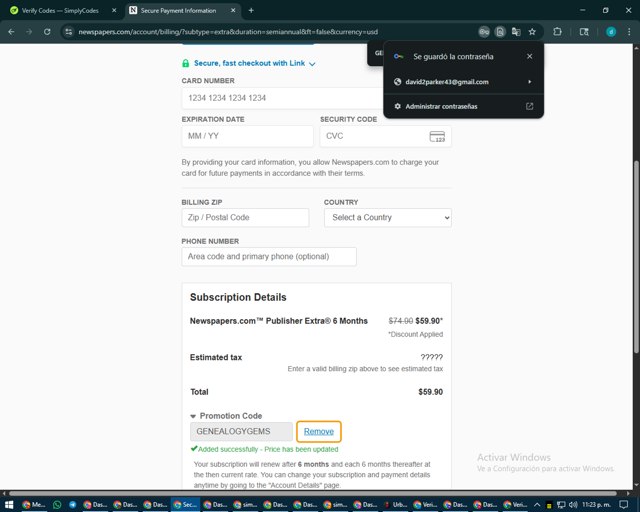The width and height of the screenshot is (640, 512).
Task: Focus the Billing Zip field
Action: coord(245,218)
